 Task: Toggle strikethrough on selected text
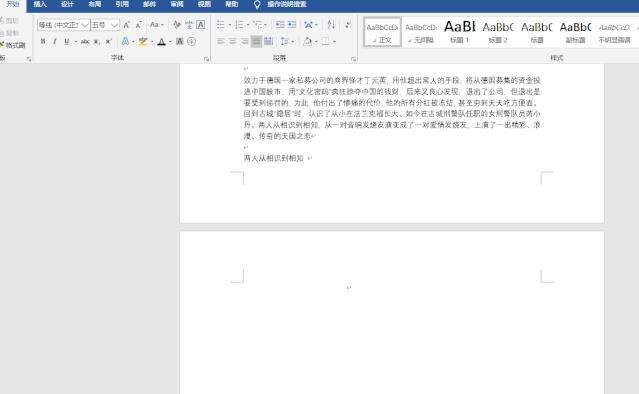(85, 42)
